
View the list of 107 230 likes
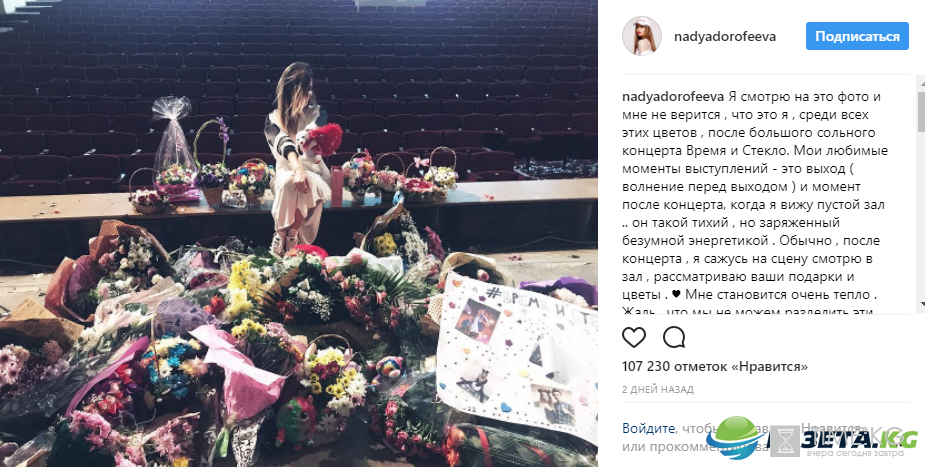click(715, 367)
